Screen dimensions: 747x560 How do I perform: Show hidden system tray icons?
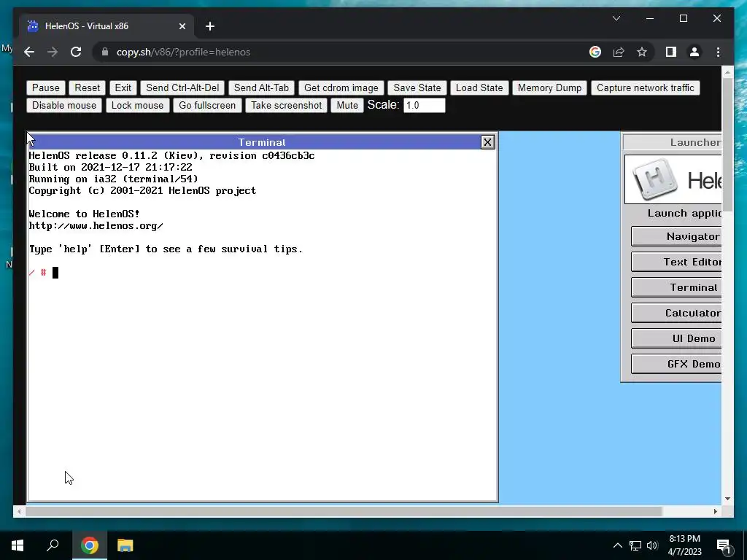point(617,545)
